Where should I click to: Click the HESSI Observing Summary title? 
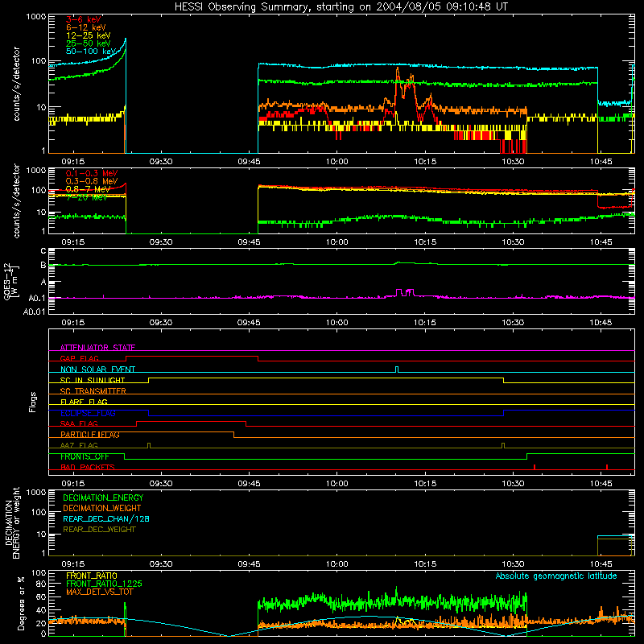341,6
